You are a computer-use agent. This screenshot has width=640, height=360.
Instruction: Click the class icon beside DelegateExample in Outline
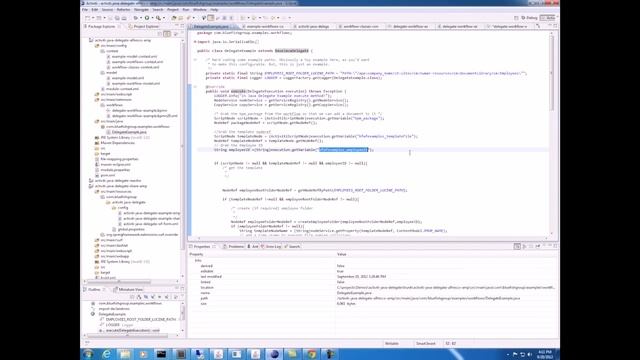point(93,314)
